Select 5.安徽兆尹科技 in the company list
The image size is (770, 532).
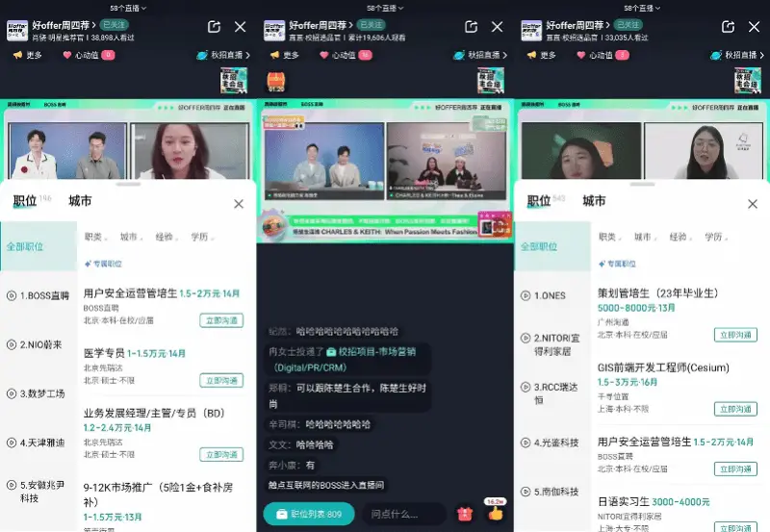tap(38, 492)
